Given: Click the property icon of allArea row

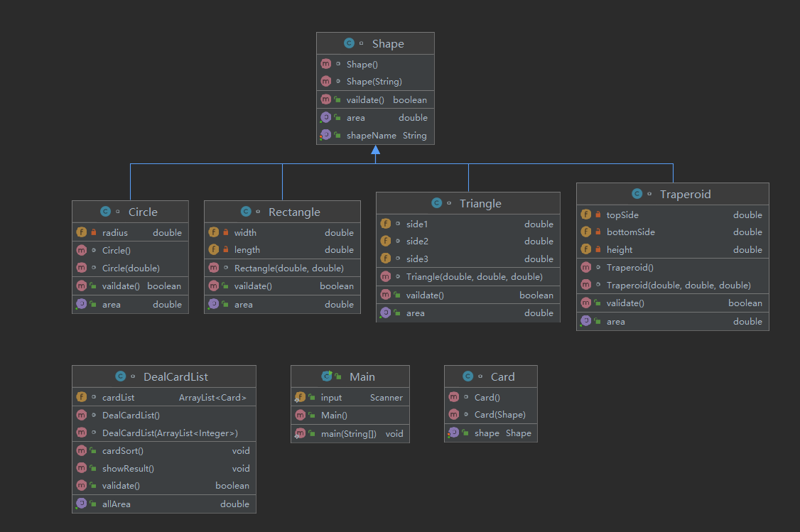Looking at the screenshot, I should 81,504.
